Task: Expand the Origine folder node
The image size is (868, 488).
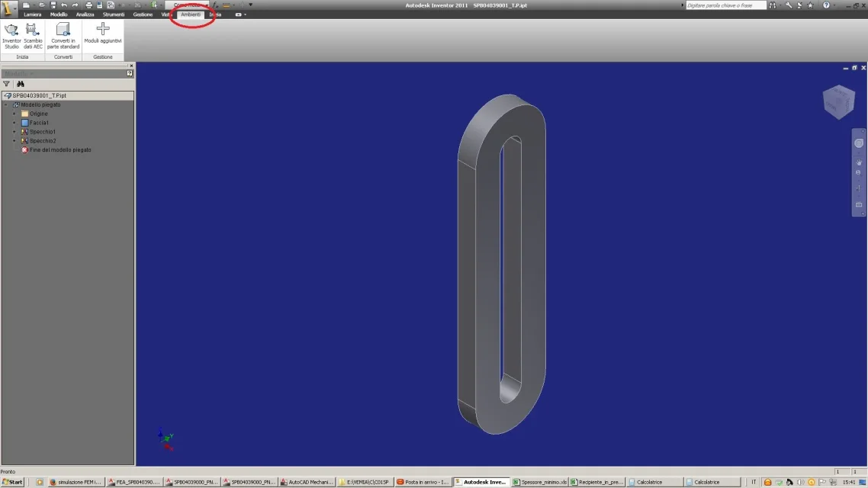Action: pos(15,114)
